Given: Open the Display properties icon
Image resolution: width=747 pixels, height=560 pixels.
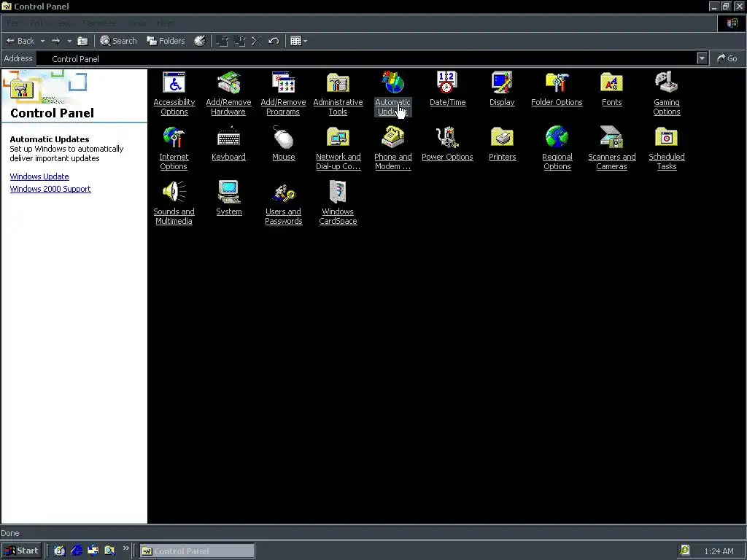Looking at the screenshot, I should 502,89.
